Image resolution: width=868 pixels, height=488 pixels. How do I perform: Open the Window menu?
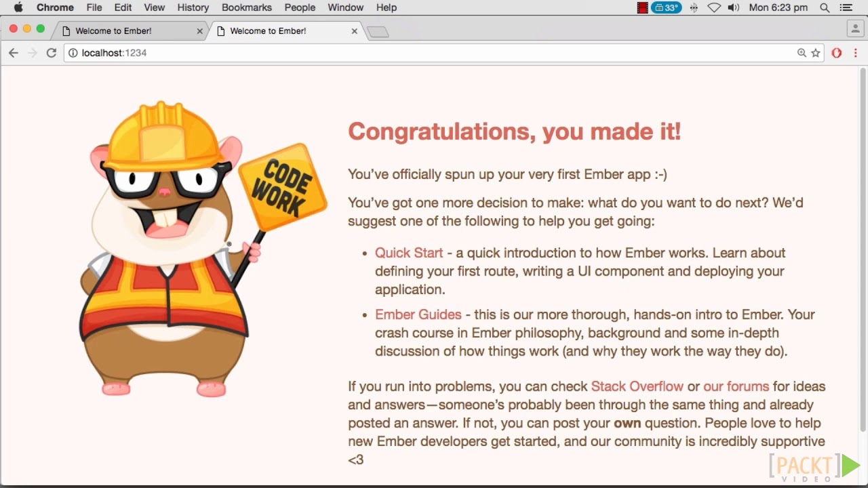tap(346, 7)
